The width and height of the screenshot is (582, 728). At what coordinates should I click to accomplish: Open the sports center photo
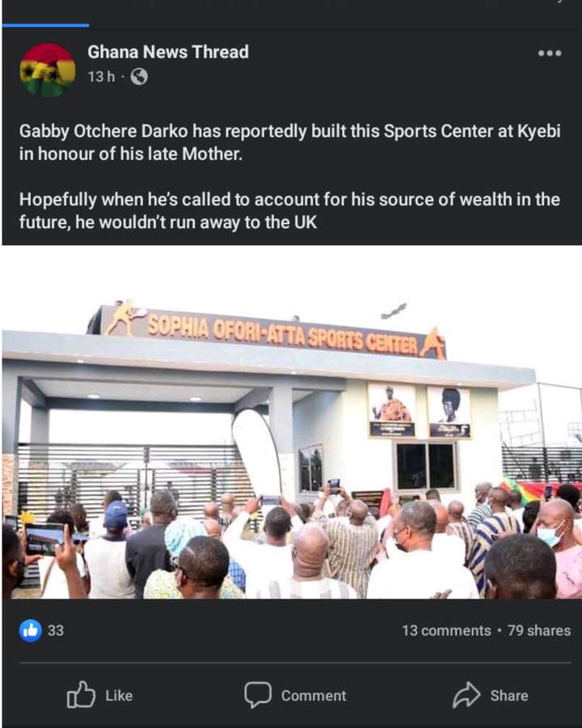(292, 422)
